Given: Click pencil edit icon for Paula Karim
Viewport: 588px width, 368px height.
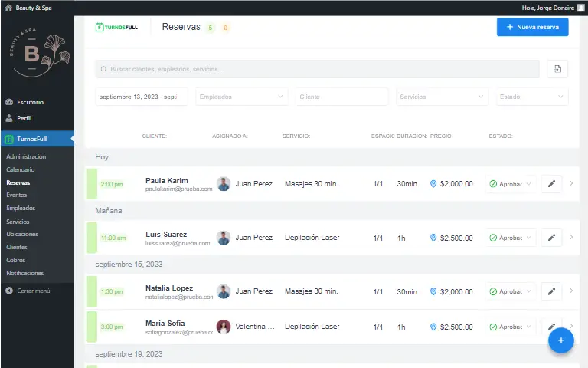Looking at the screenshot, I should [551, 184].
